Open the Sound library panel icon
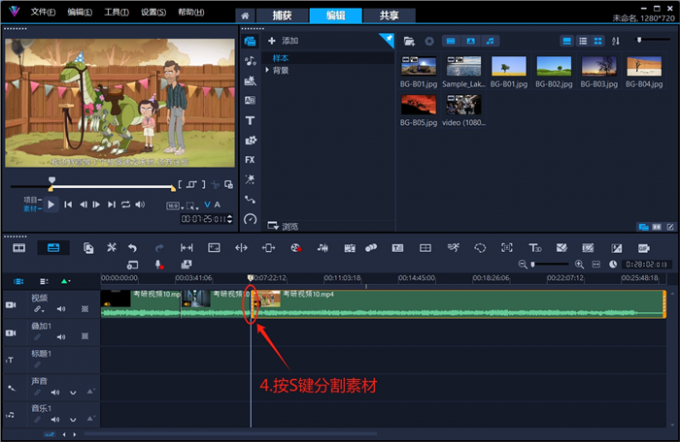Screen dimensions: 680x442 (x=250, y=61)
